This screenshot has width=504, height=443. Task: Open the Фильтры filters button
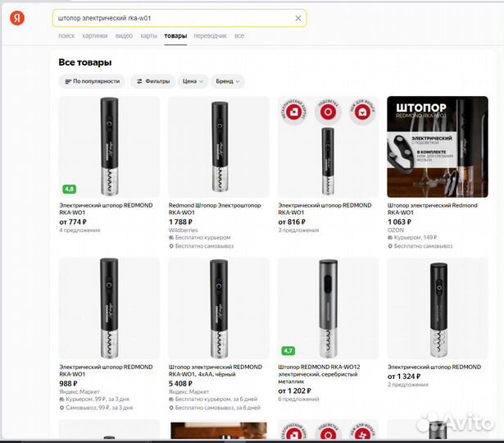pyautogui.click(x=152, y=81)
